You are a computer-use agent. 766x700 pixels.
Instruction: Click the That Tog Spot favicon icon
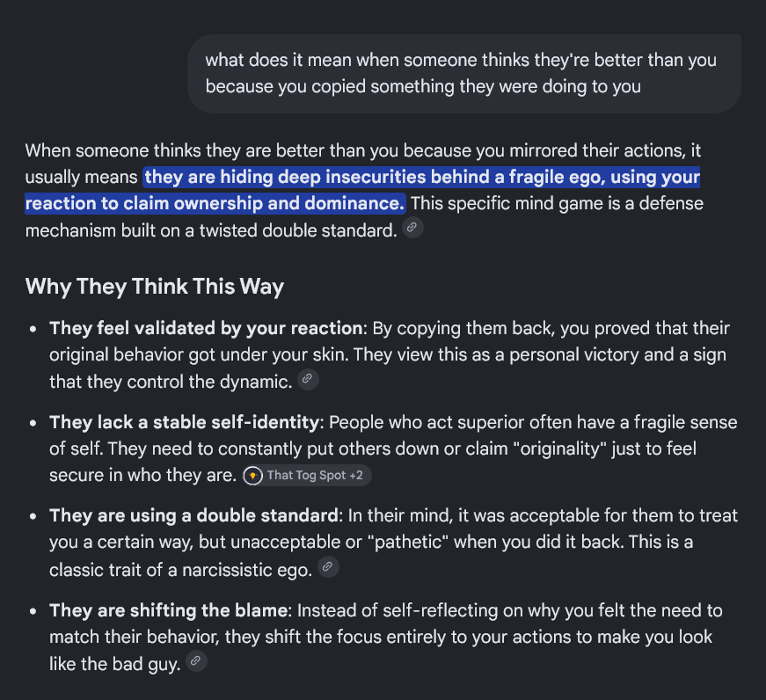pos(253,475)
